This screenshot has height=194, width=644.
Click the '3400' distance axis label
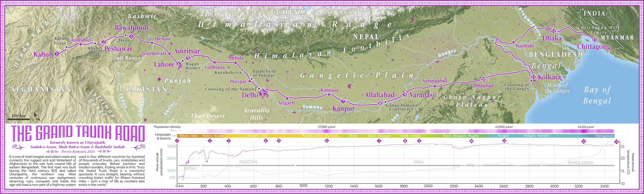point(604,186)
